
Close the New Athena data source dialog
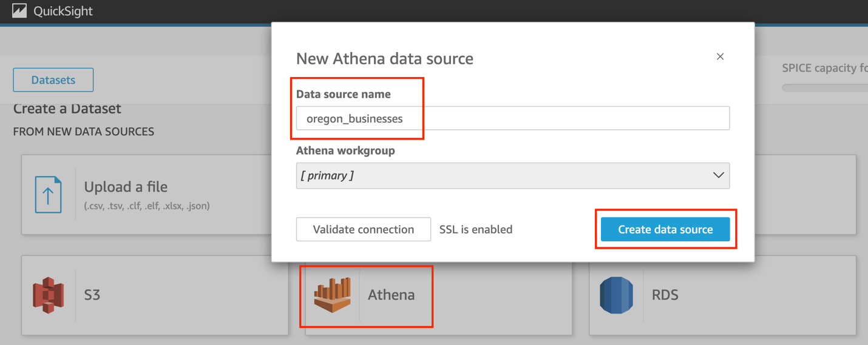point(720,56)
